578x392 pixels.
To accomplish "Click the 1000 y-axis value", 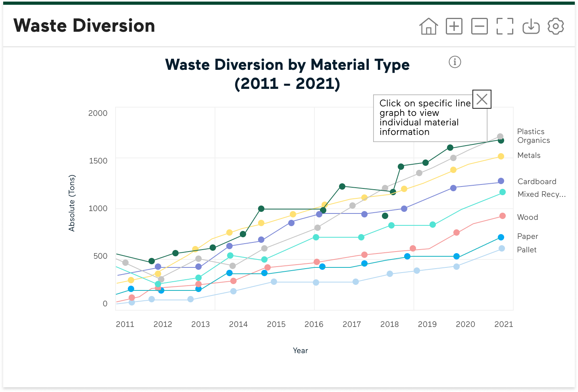I will [98, 209].
